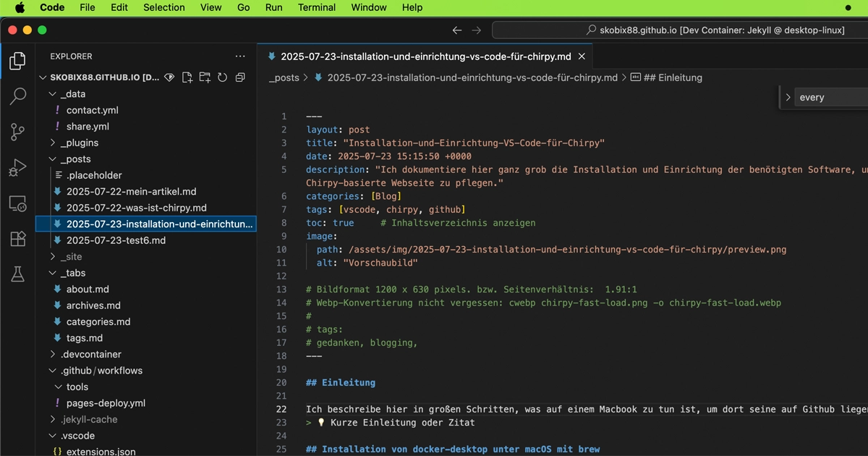This screenshot has width=868, height=456.
Task: Open the Testing flask view
Action: (17, 274)
